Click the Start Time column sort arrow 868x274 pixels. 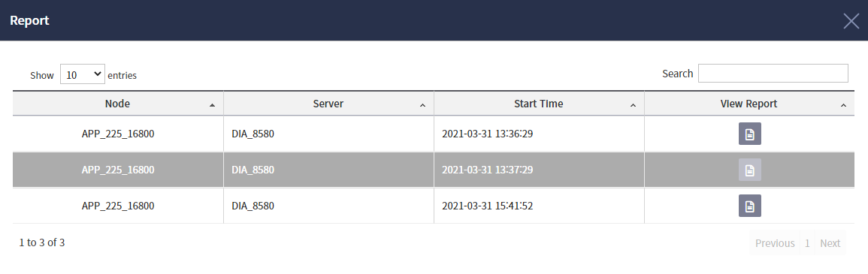634,105
